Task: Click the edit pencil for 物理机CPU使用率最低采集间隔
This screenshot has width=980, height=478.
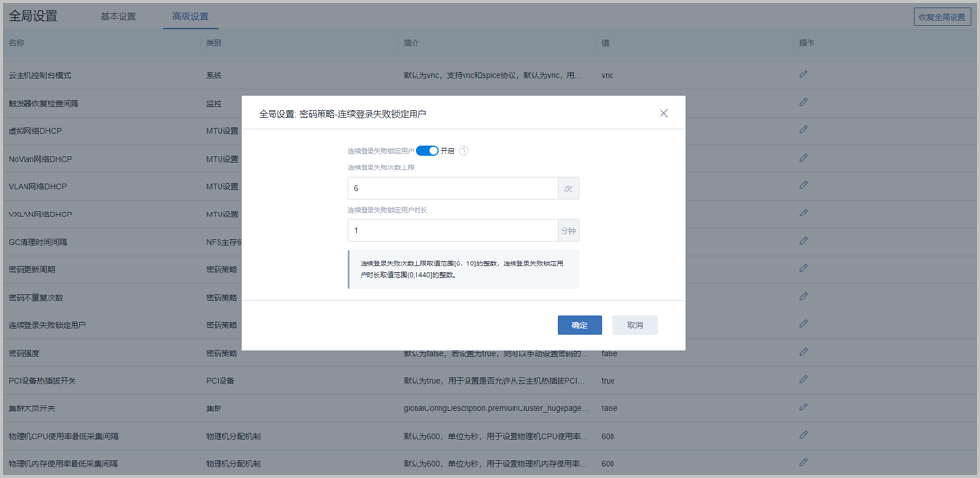Action: 803,435
